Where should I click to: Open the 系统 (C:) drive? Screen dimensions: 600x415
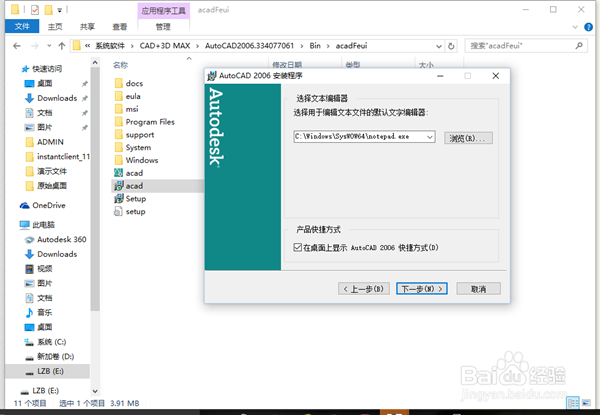pos(45,342)
